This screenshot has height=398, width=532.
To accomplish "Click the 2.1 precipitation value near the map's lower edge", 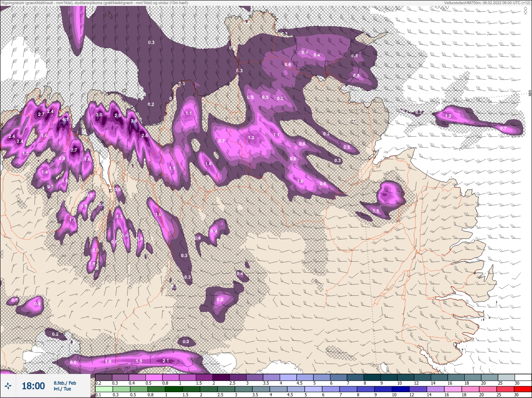I will [166, 361].
